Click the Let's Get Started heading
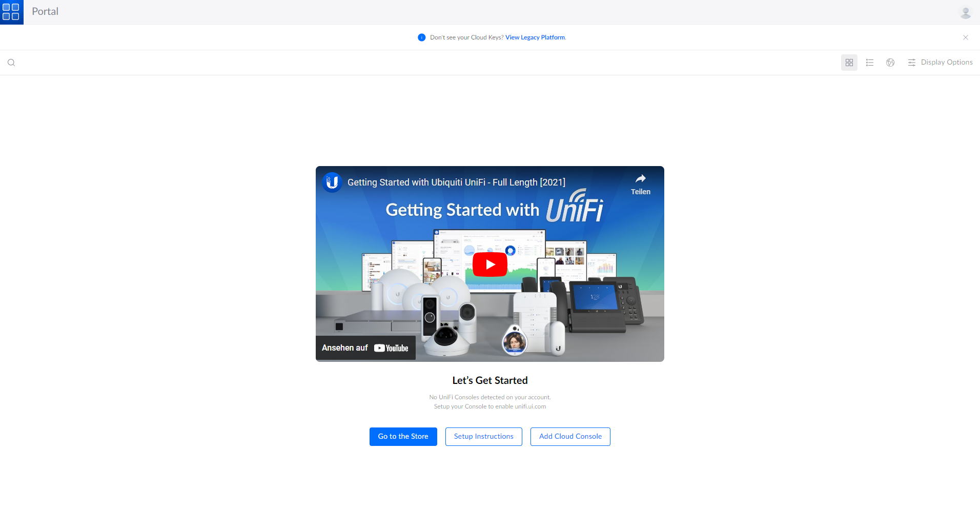 (x=490, y=380)
